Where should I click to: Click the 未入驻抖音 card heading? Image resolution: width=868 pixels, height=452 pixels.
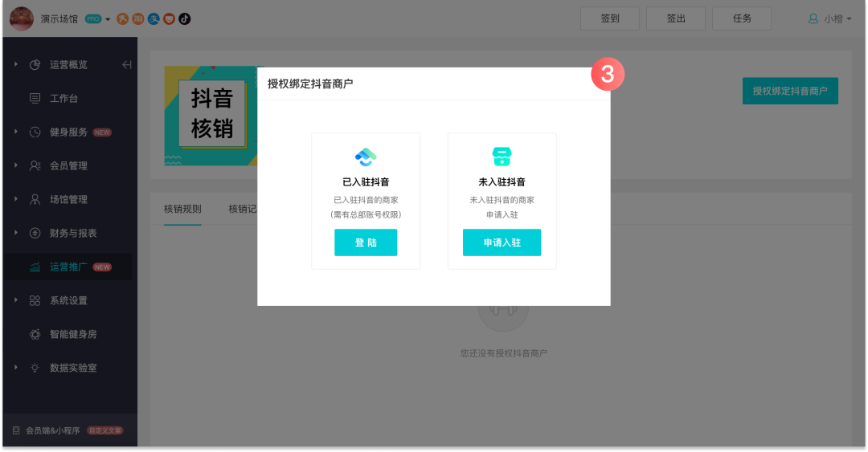coord(502,182)
